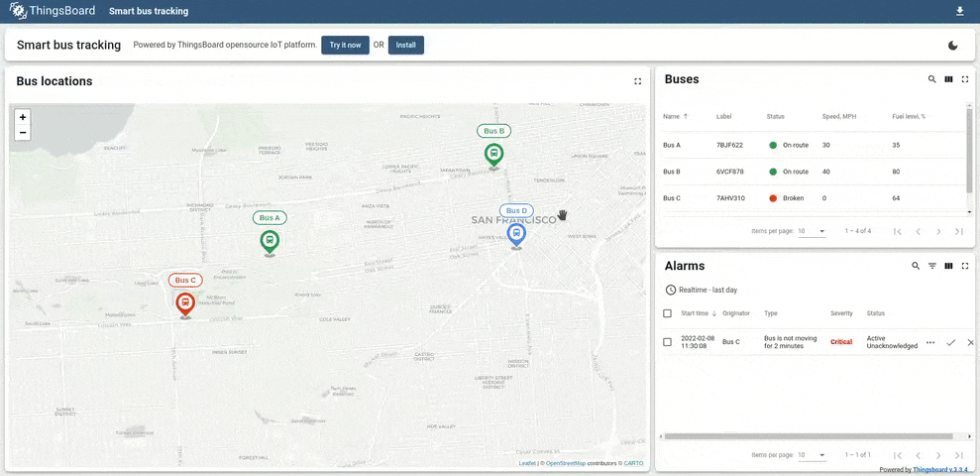Viewport: 980px width, 476px height.
Task: Tick the Bus C alarm row checkbox
Action: point(667,342)
